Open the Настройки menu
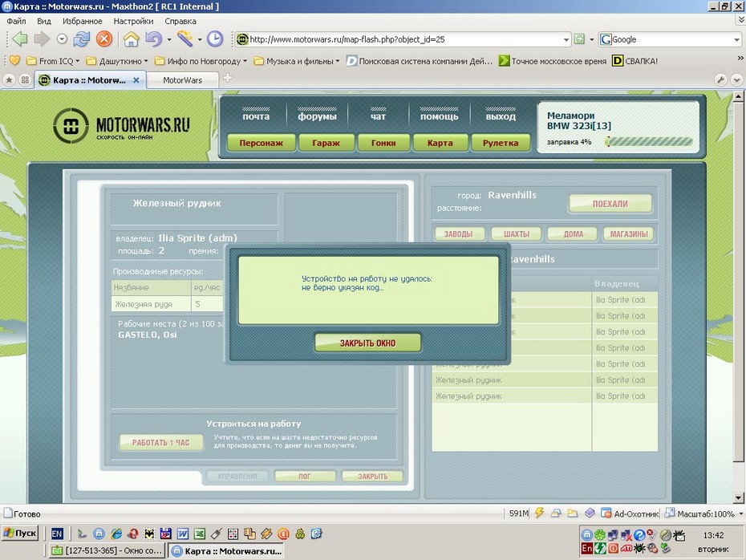Image resolution: width=746 pixels, height=560 pixels. (133, 21)
